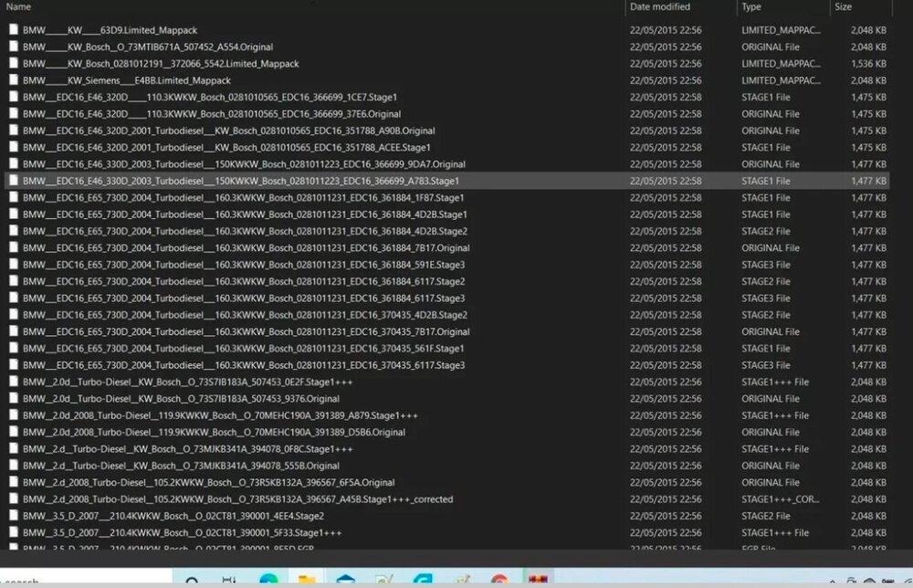Click the file icon beside BMW 63D9.Limited_Mappack

click(x=14, y=30)
